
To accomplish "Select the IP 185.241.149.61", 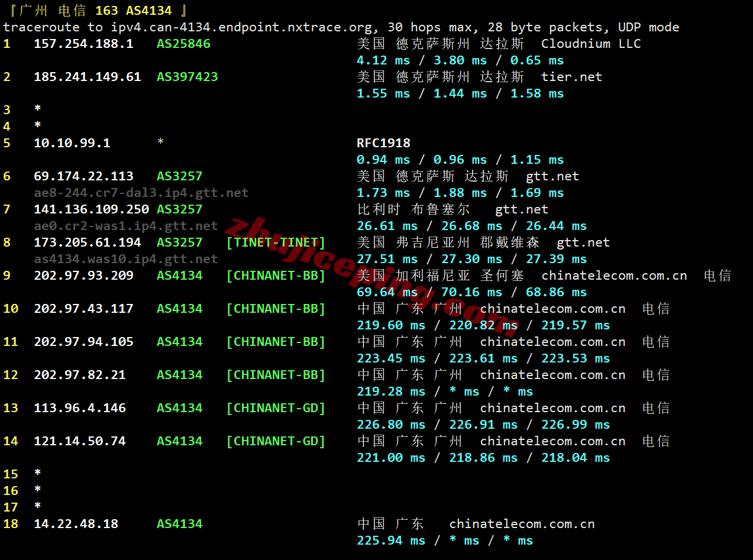I will (88, 77).
